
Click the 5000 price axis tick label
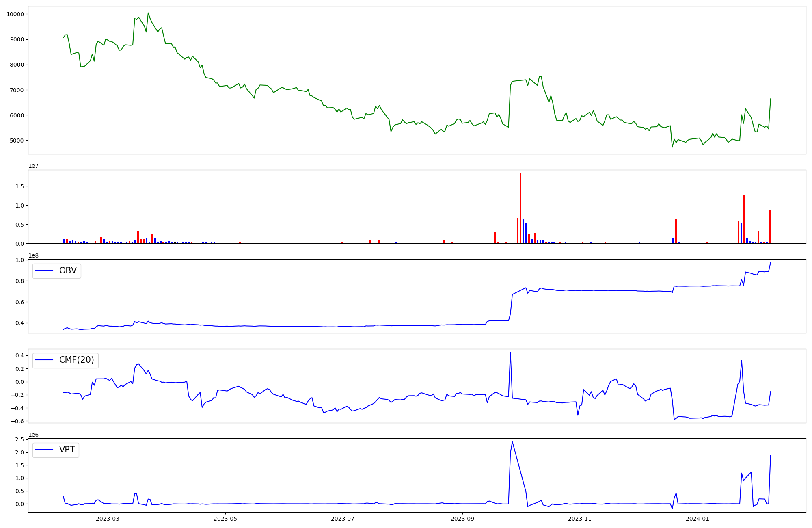point(17,141)
